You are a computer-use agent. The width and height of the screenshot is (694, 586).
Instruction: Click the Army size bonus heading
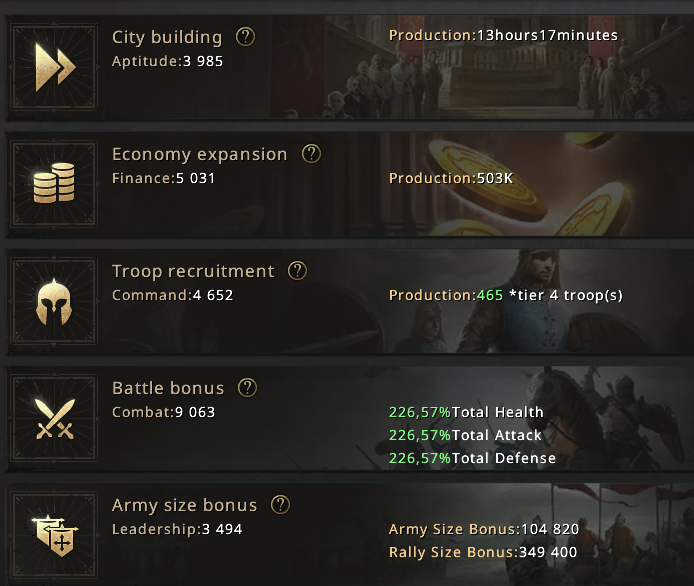pyautogui.click(x=185, y=505)
